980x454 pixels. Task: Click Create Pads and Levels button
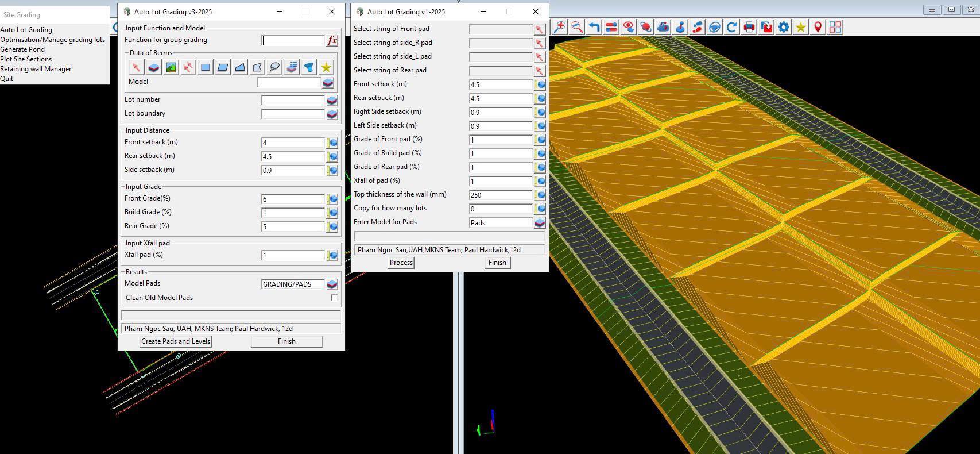click(x=176, y=341)
